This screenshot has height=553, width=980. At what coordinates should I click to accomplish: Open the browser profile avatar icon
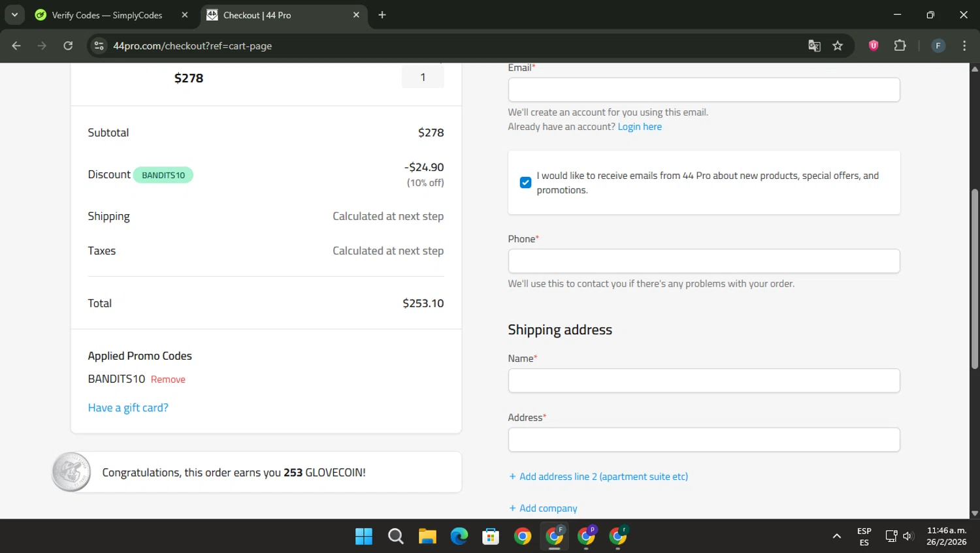coord(938,46)
